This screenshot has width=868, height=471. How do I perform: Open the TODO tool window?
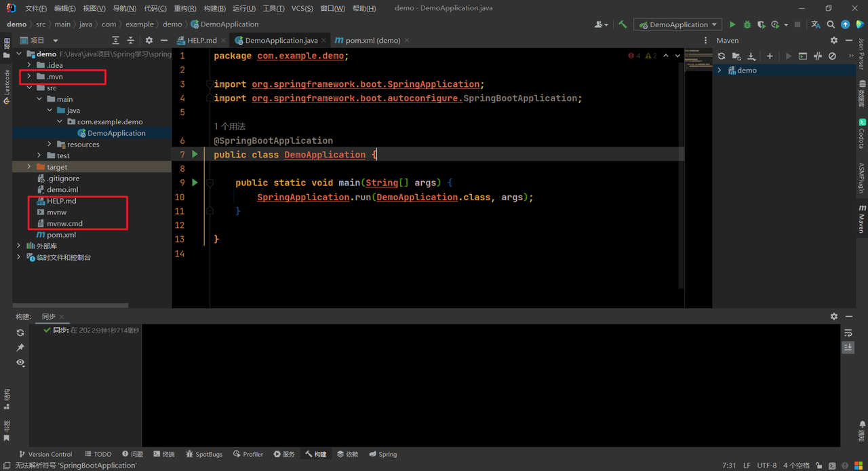pyautogui.click(x=98, y=455)
